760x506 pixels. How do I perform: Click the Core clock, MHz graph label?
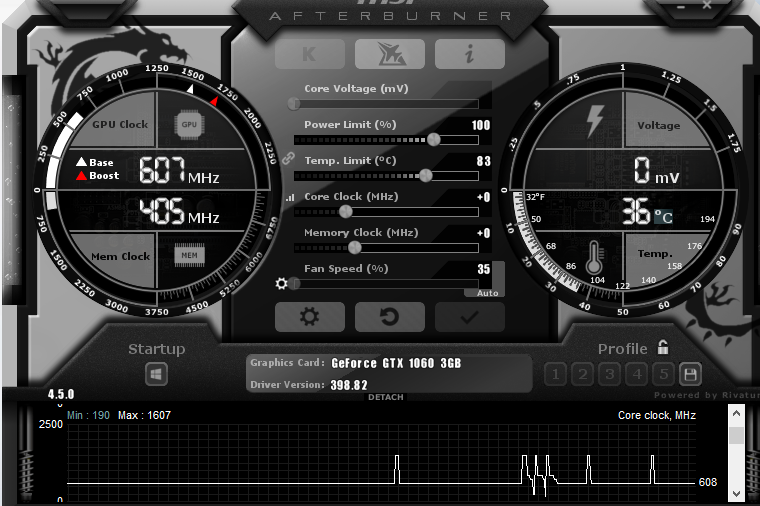point(657,415)
